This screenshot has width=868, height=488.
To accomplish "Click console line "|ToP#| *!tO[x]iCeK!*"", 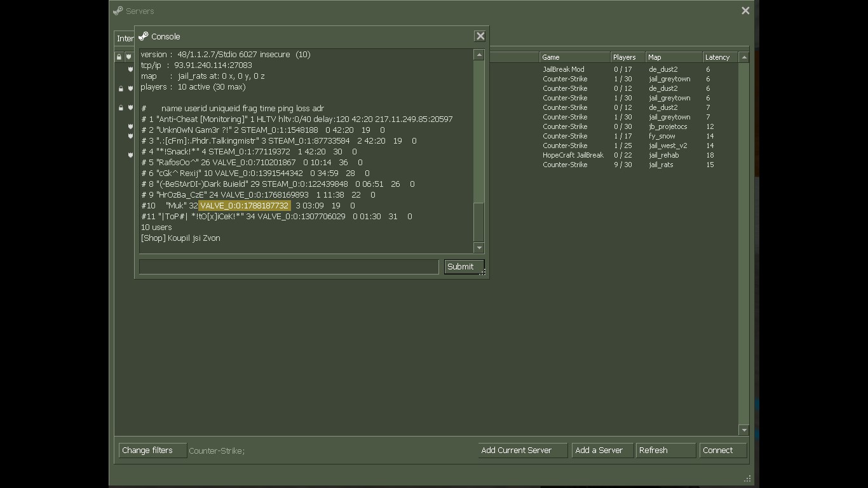I will point(276,217).
